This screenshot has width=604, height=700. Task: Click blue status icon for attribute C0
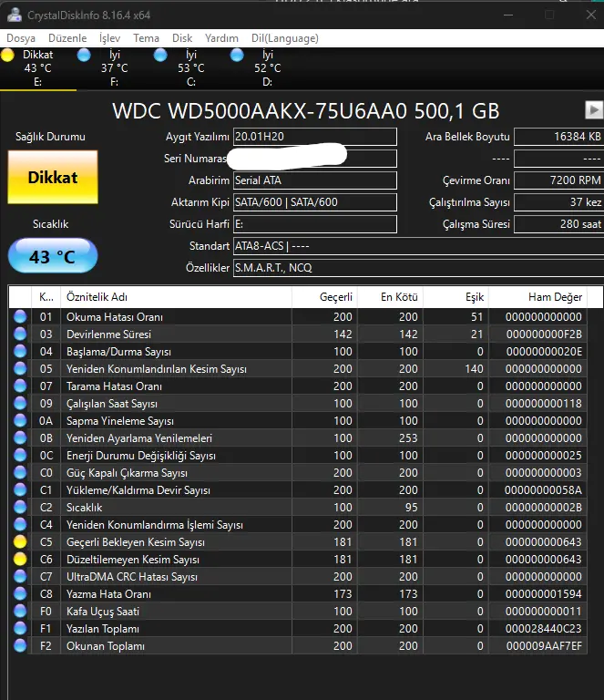pyautogui.click(x=20, y=472)
